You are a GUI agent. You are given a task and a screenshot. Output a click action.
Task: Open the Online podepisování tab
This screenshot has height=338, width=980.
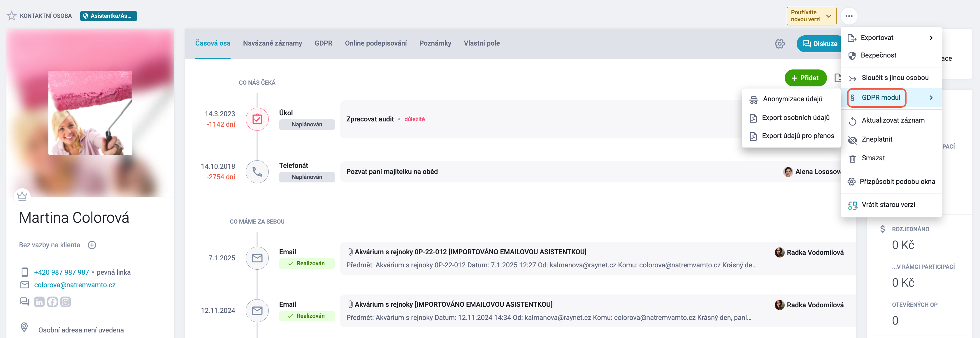point(375,43)
